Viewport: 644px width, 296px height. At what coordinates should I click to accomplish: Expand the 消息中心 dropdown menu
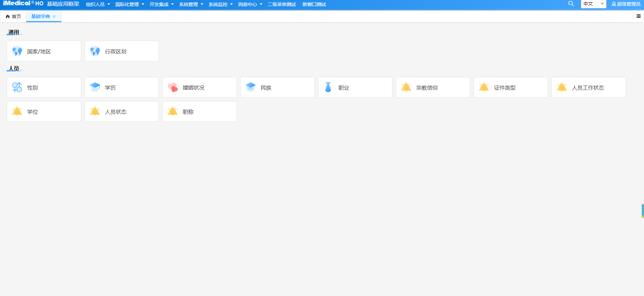250,4
